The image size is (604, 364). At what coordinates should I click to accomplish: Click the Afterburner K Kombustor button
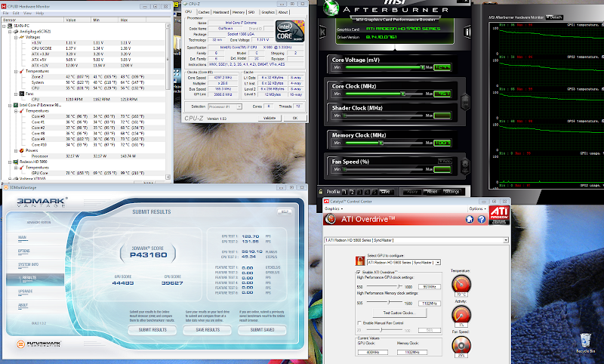(322, 32)
